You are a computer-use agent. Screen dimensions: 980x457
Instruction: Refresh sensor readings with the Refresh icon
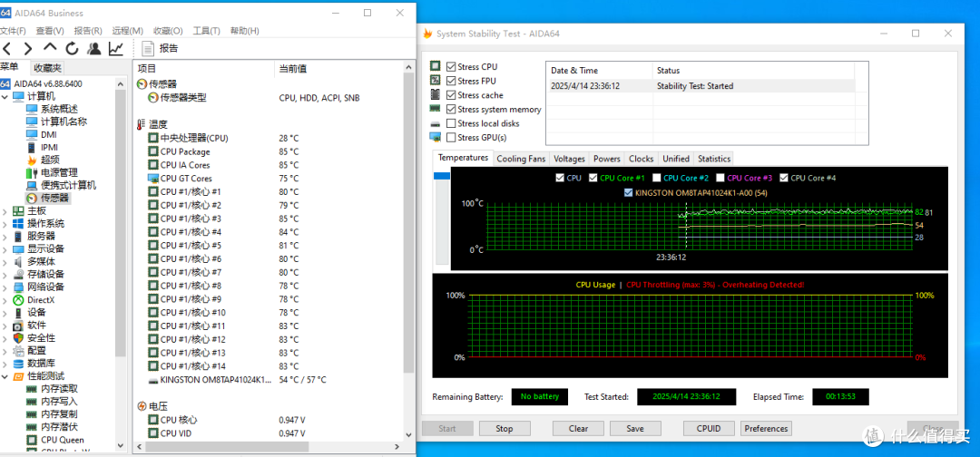pos(72,48)
